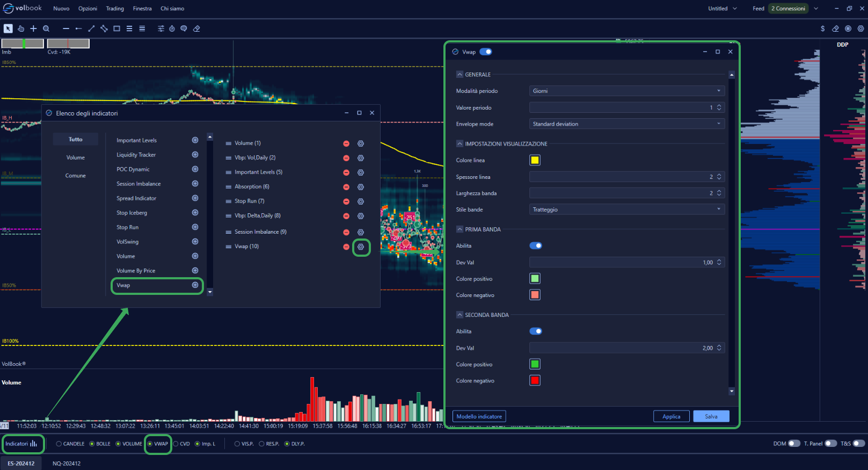Change the Colore linea yellow swatch
Image resolution: width=868 pixels, height=470 pixels.
pos(535,160)
